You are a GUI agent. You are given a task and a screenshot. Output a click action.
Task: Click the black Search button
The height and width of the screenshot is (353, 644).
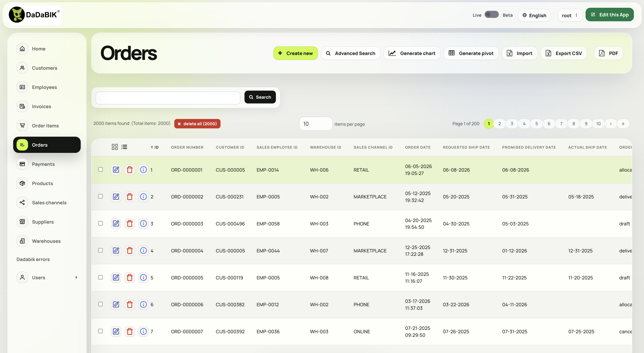click(x=260, y=97)
